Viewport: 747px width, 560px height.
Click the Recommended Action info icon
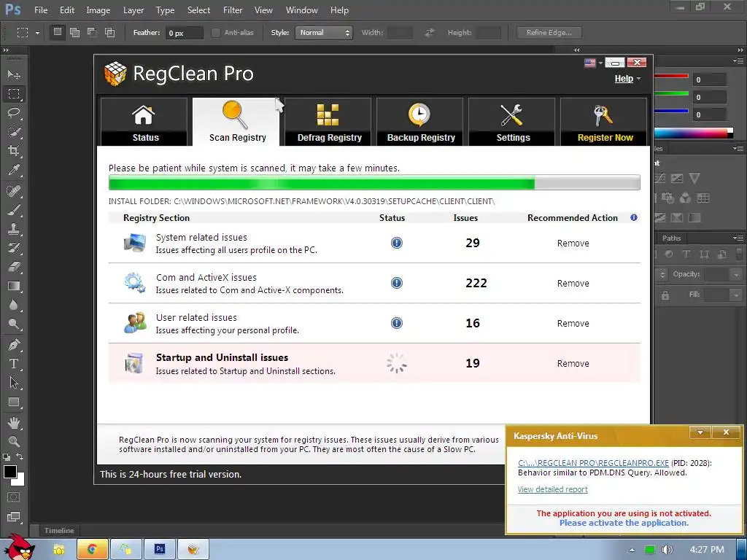[x=634, y=217]
